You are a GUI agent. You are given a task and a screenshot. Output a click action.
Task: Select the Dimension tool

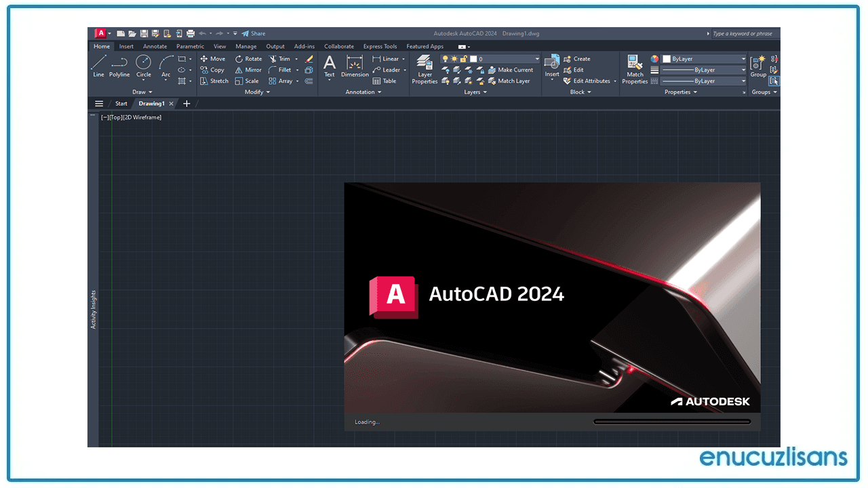[x=355, y=66]
